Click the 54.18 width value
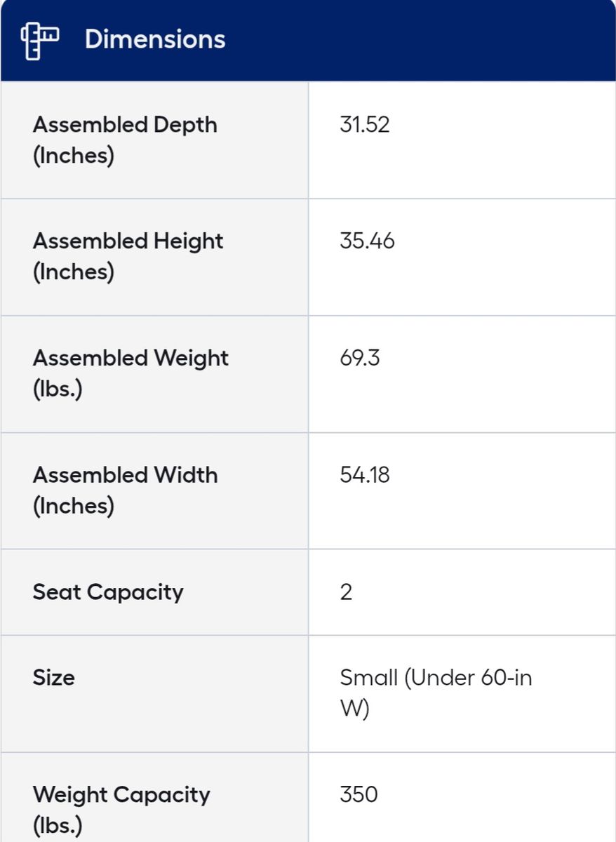Viewport: 616px width, 842px height. point(364,475)
